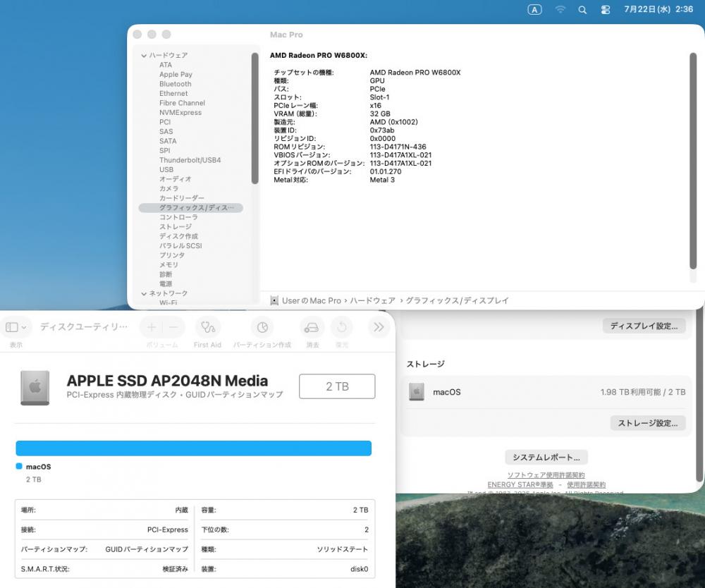
Task: Open システムレポート... button
Action: tap(546, 457)
